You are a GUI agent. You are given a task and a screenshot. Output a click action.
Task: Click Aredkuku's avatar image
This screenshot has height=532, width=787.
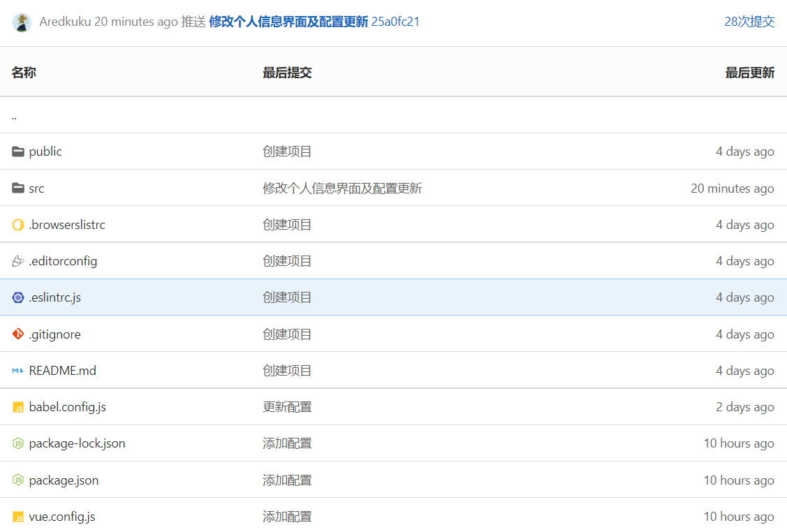(22, 22)
